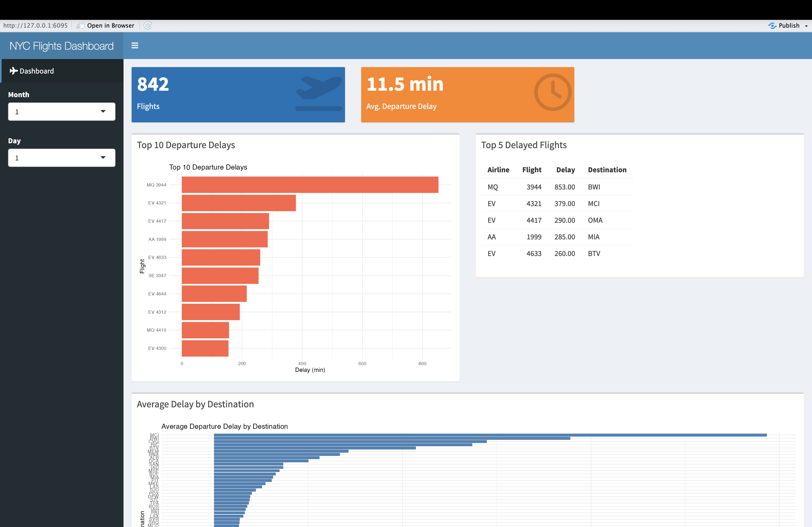Click the AA airline cell in table
This screenshot has width=812, height=527.
[x=492, y=237]
